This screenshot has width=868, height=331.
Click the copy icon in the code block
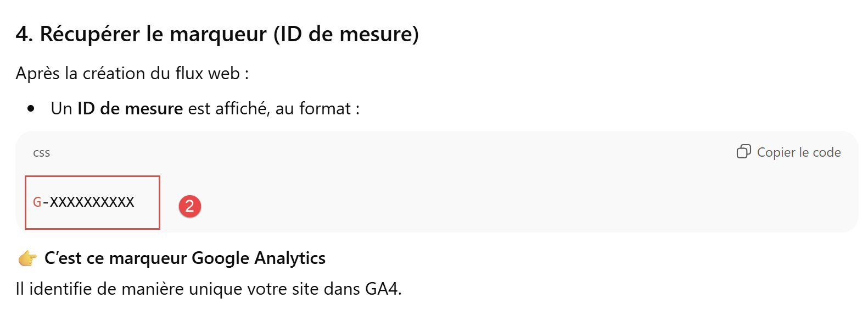click(743, 152)
